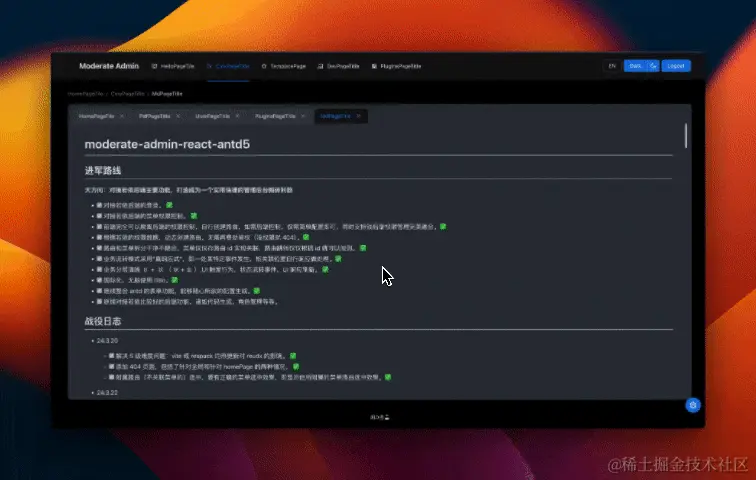This screenshot has width=756, height=480.
Task: Toggle the checkbox on the antd form line
Action: 99,291
